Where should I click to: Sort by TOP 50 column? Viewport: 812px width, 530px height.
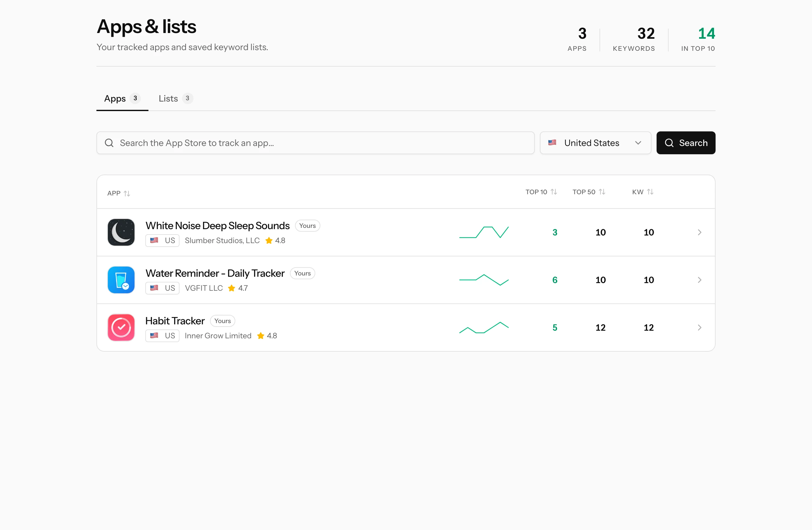pos(589,192)
